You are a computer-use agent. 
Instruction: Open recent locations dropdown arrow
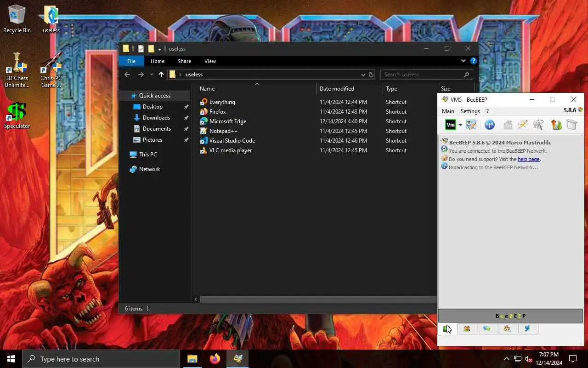(x=152, y=75)
